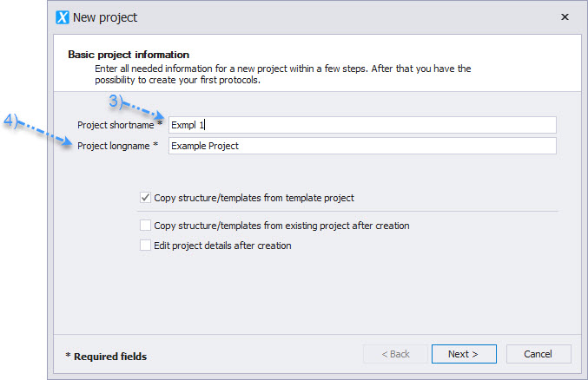Click the New project window title text
588x380 pixels.
[105, 17]
